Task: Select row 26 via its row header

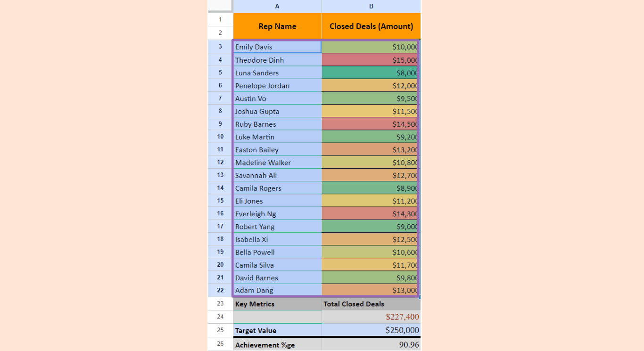Action: tap(220, 344)
